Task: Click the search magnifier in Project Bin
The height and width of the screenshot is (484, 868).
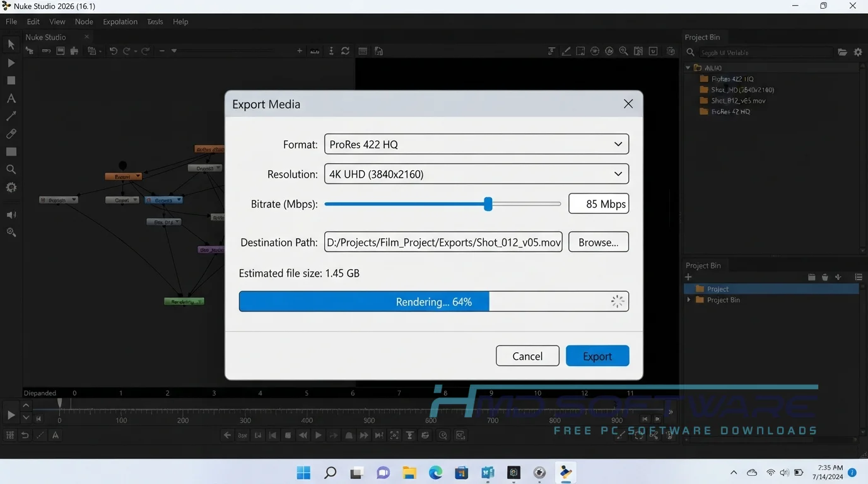Action: coord(691,52)
